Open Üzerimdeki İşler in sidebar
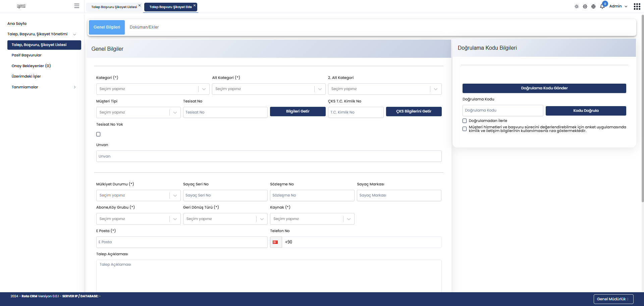The width and height of the screenshot is (644, 306). click(x=26, y=76)
